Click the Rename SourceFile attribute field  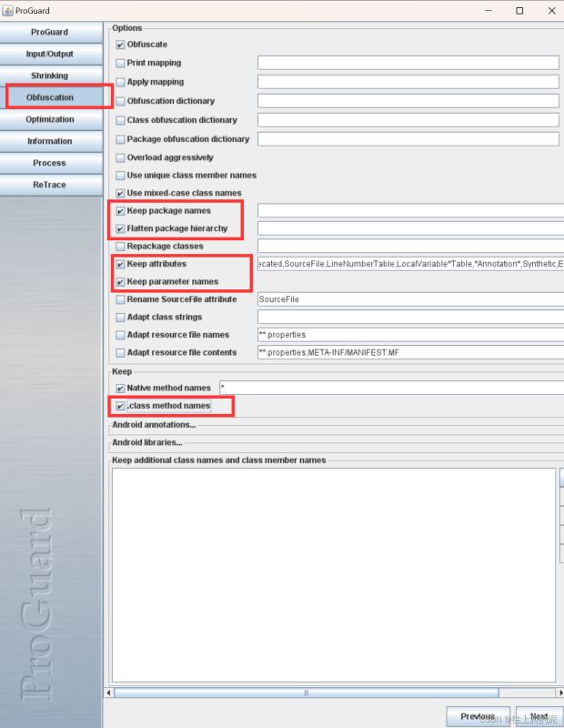coord(411,299)
